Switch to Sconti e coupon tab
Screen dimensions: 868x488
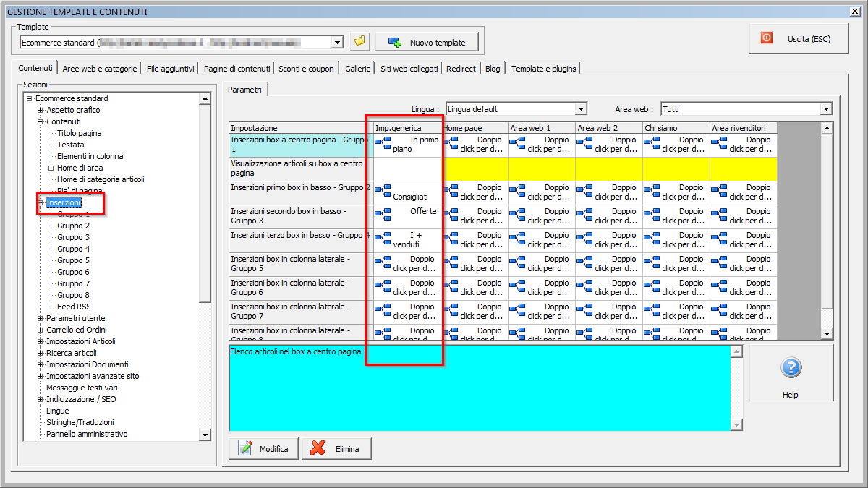tap(306, 69)
